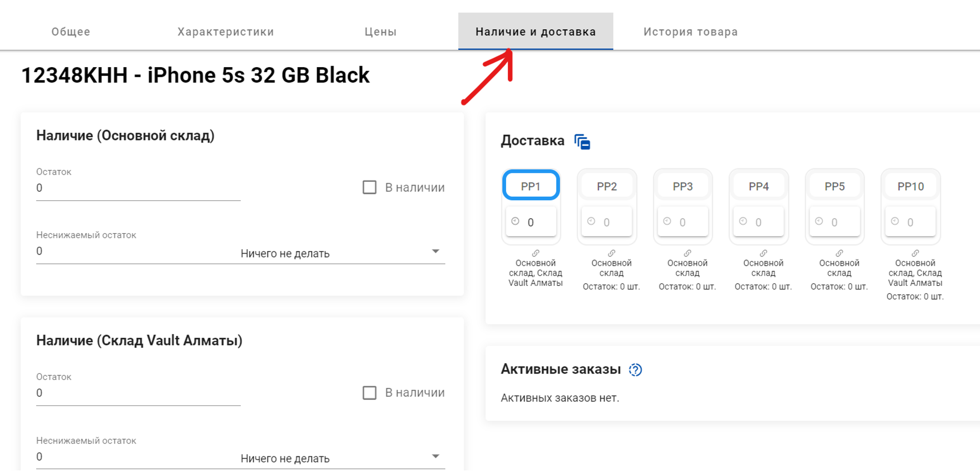Select the PP5 delivery button
This screenshot has height=474, width=980.
click(x=834, y=187)
